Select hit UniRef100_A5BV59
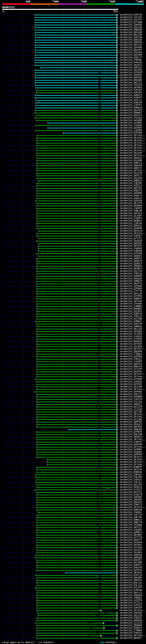This screenshot has height=644, width=146. tap(131, 30)
